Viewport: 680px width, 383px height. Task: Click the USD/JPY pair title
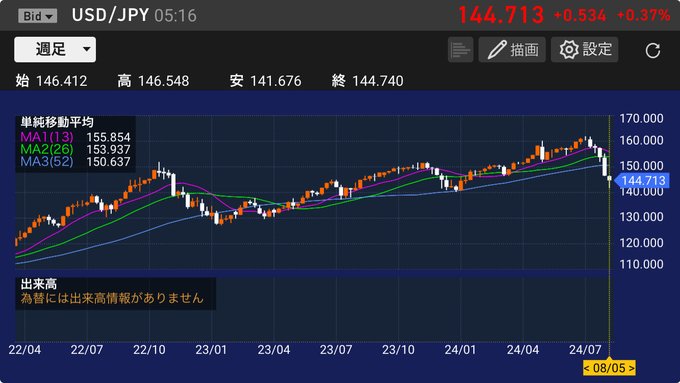pos(111,15)
